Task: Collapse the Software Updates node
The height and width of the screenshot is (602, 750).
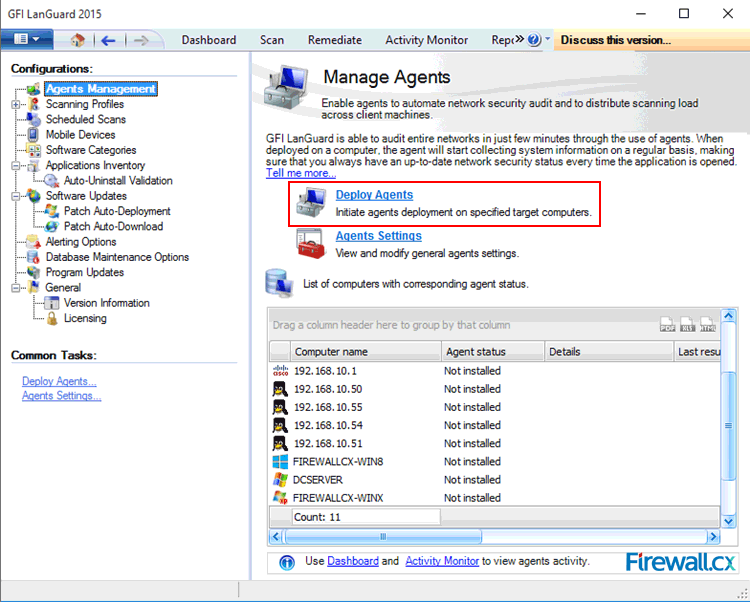Action: tap(16, 196)
